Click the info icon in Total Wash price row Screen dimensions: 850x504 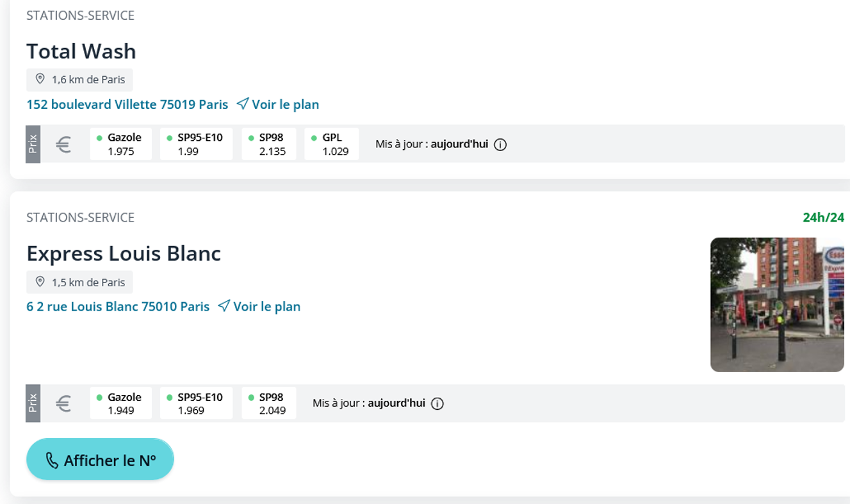coord(501,145)
